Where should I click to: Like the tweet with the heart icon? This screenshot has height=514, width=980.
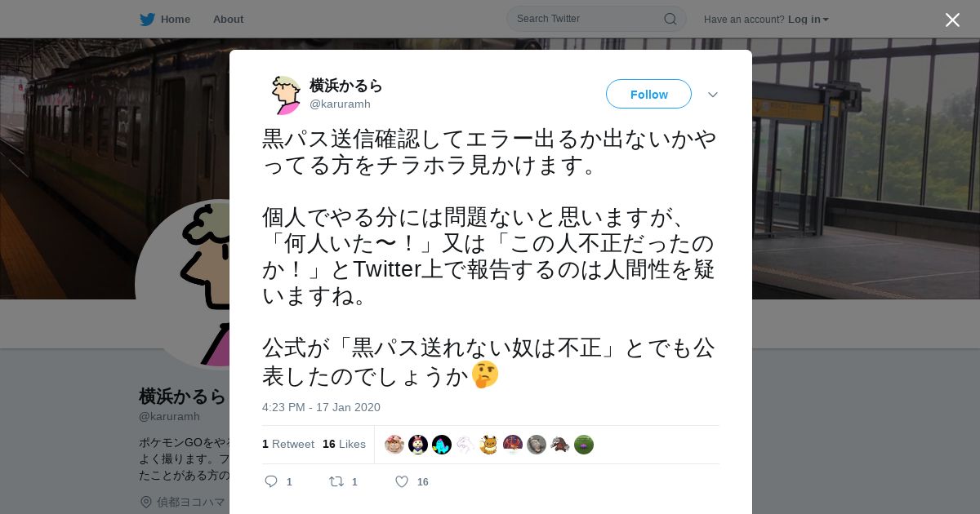pos(402,481)
